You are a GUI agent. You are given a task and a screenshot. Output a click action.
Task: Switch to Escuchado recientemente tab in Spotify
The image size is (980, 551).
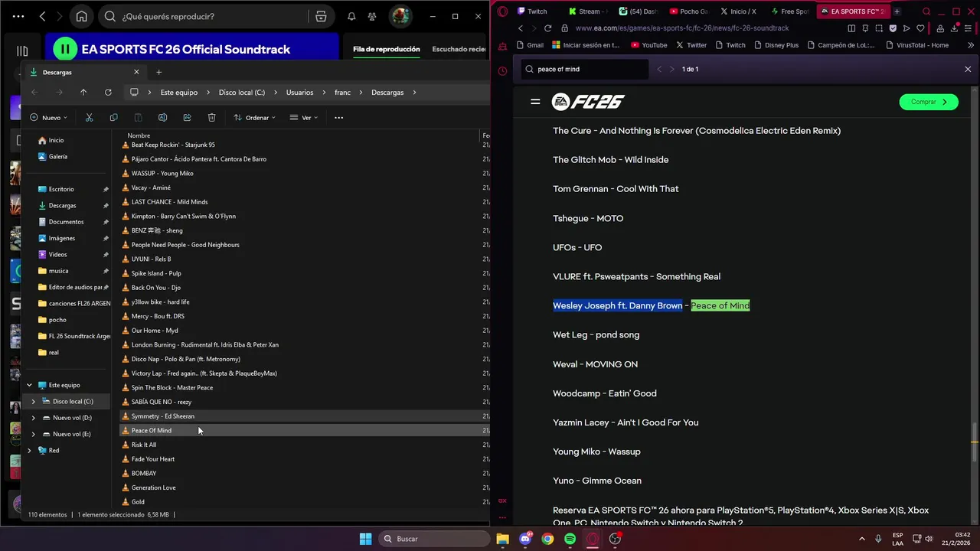(459, 49)
